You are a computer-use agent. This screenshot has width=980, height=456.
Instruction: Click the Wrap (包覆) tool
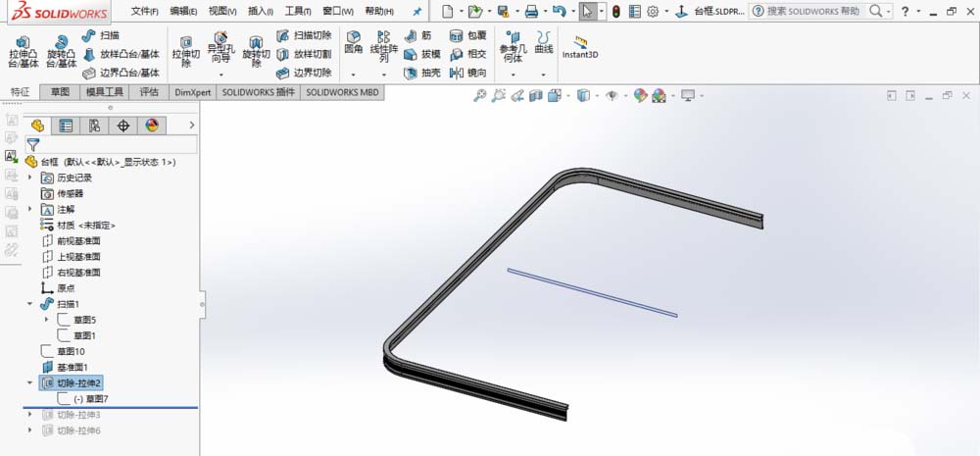tap(467, 35)
